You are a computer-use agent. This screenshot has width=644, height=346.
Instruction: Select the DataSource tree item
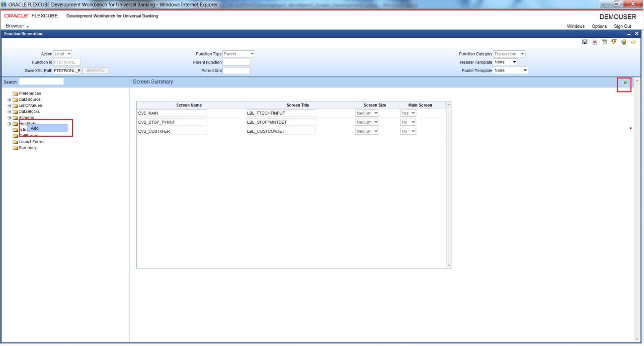tap(30, 99)
